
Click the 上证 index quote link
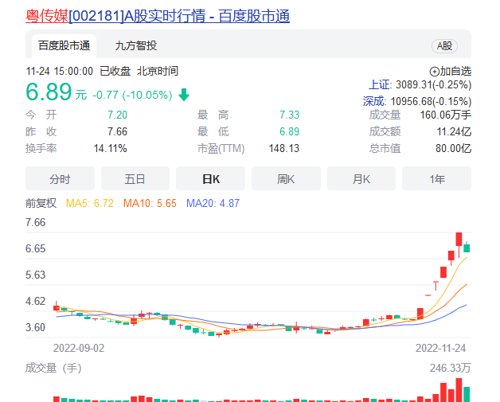[x=420, y=85]
